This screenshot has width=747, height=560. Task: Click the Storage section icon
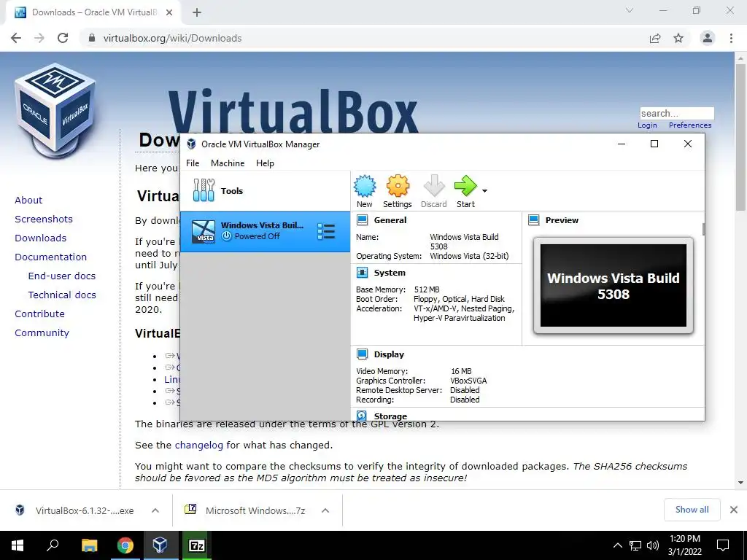pos(362,416)
